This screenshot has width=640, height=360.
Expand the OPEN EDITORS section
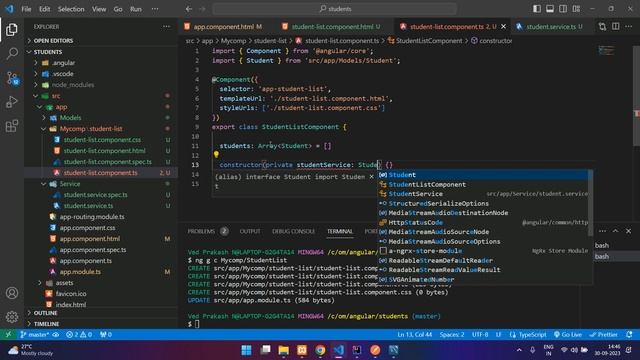pos(53,41)
